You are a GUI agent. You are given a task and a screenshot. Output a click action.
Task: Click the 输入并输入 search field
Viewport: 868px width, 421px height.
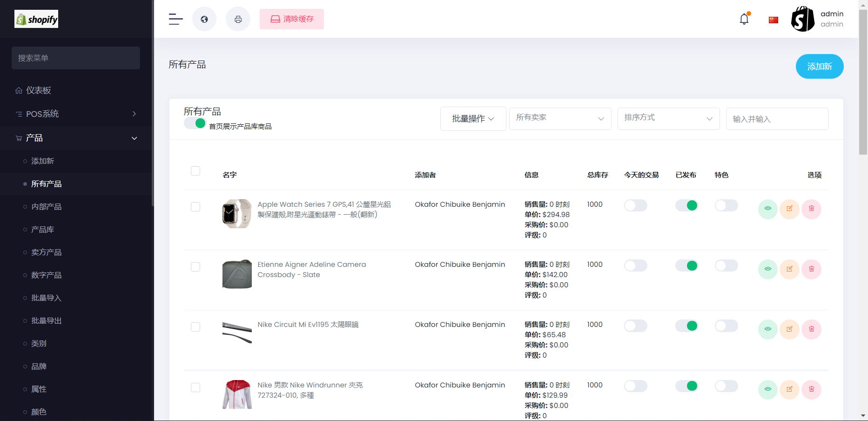point(777,119)
